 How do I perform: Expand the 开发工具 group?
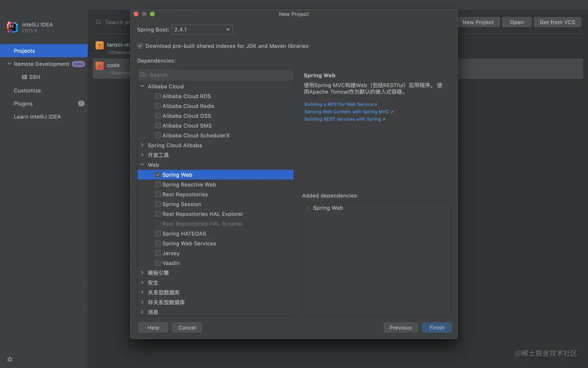142,155
